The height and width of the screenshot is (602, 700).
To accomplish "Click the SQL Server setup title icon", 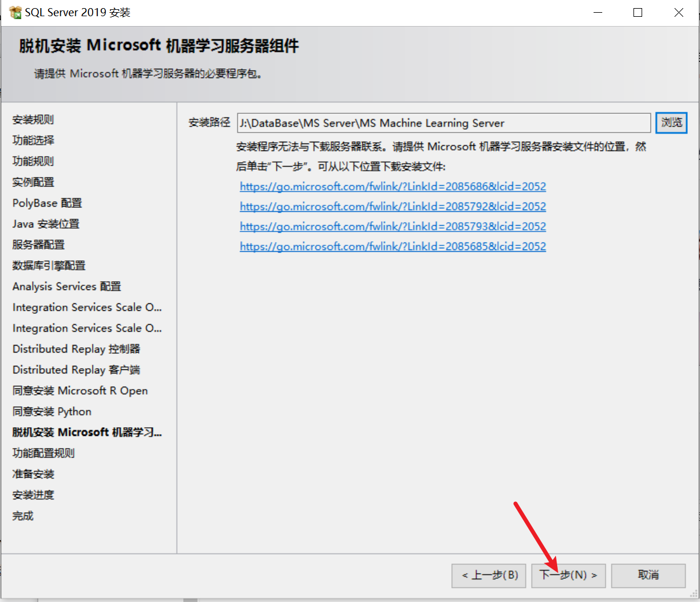I will click(x=14, y=12).
